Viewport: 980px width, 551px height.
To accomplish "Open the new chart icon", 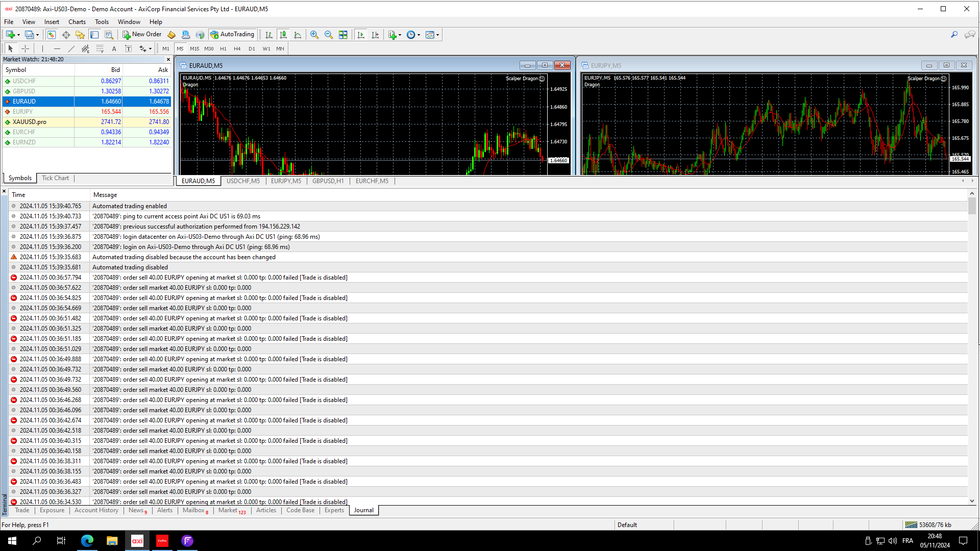I will (x=10, y=35).
